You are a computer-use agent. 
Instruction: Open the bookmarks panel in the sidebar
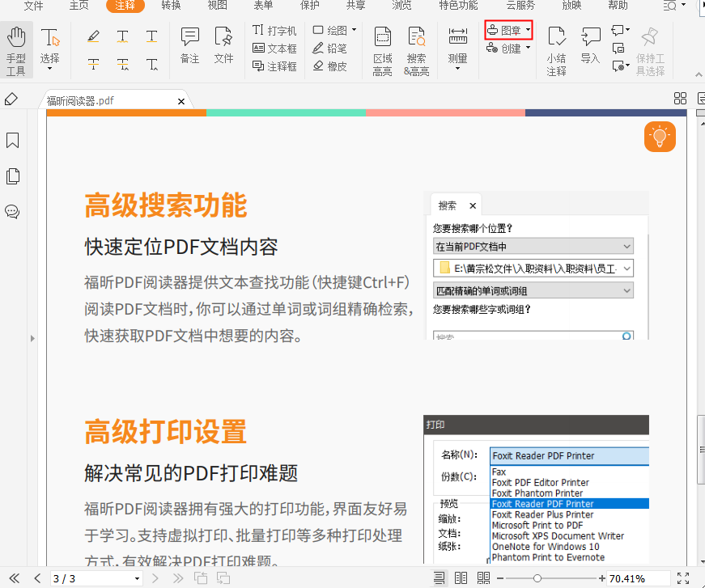coord(12,141)
